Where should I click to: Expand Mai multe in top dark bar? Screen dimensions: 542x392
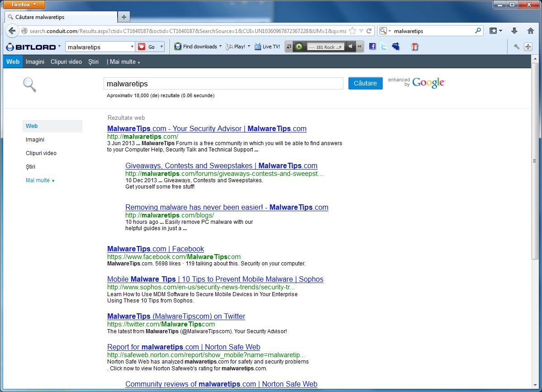click(x=125, y=62)
